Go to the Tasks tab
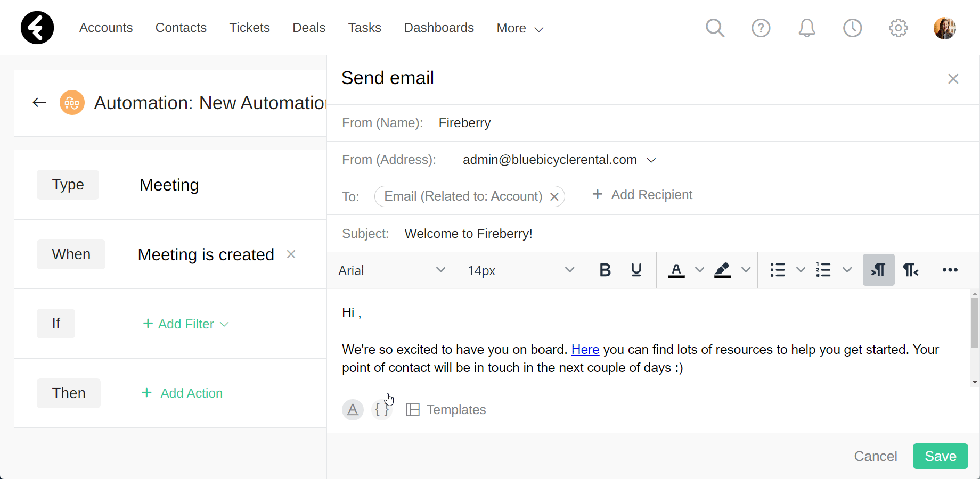Image resolution: width=980 pixels, height=479 pixels. point(365,28)
